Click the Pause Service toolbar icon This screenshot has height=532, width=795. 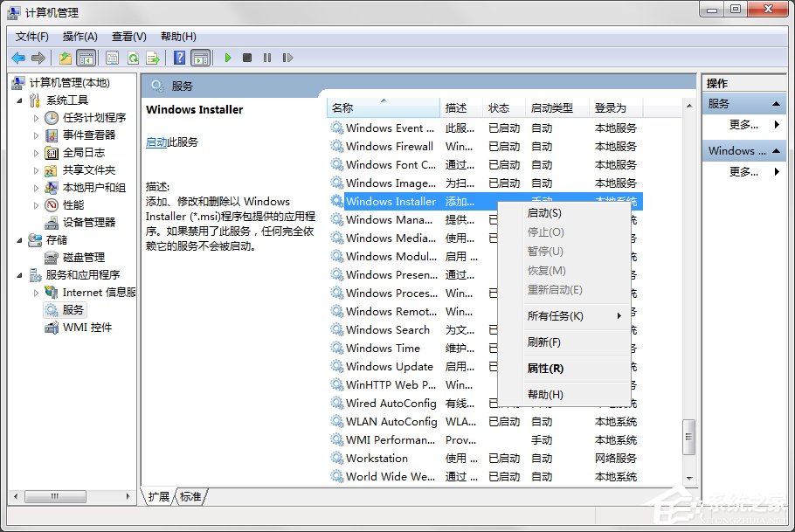pyautogui.click(x=269, y=58)
